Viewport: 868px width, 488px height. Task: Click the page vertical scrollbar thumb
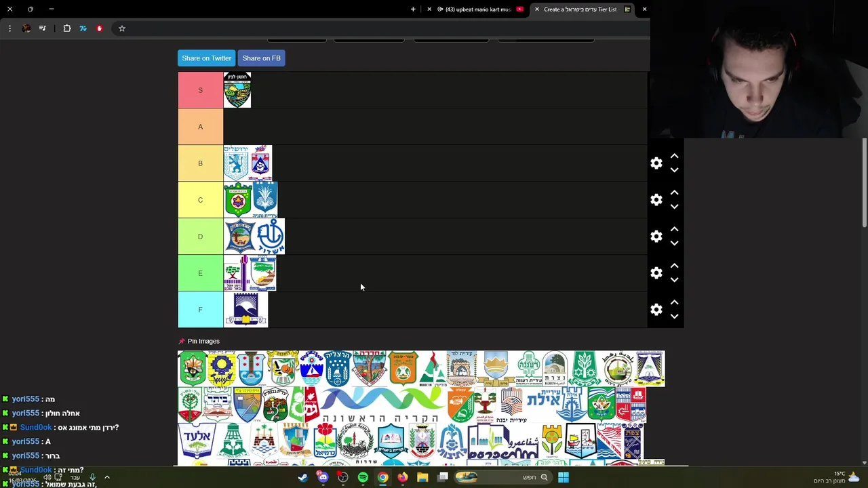click(864, 183)
